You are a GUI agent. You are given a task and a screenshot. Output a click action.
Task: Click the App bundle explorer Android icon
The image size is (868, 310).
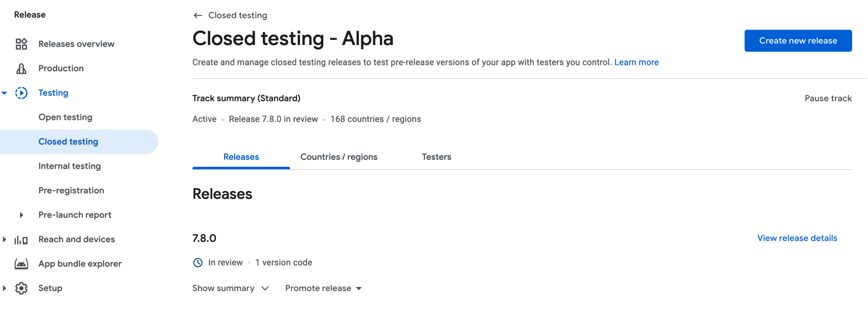click(21, 264)
